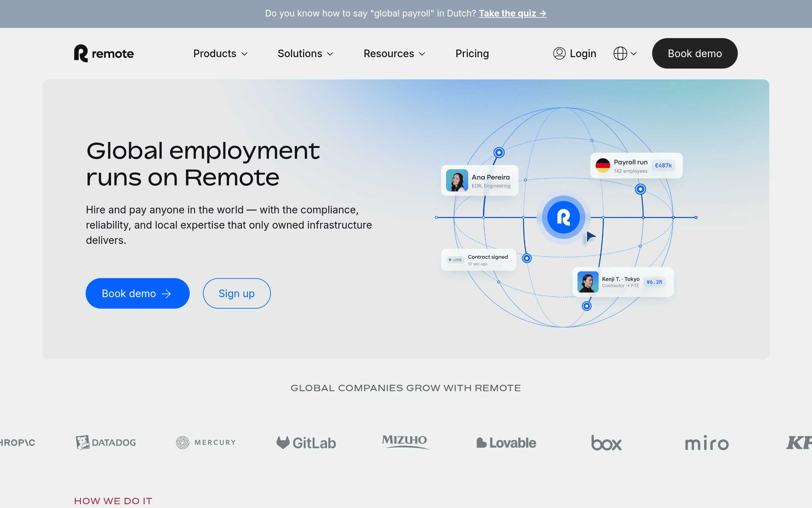812x508 pixels.
Task: Click the Login link
Action: (x=574, y=53)
